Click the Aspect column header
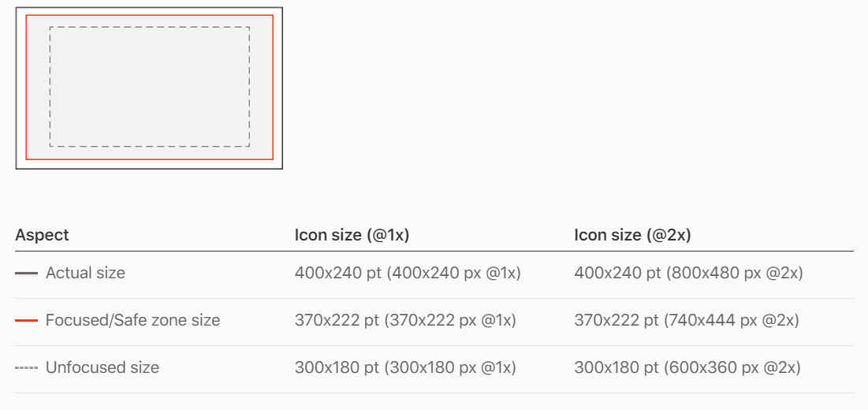The height and width of the screenshot is (410, 868). point(42,235)
